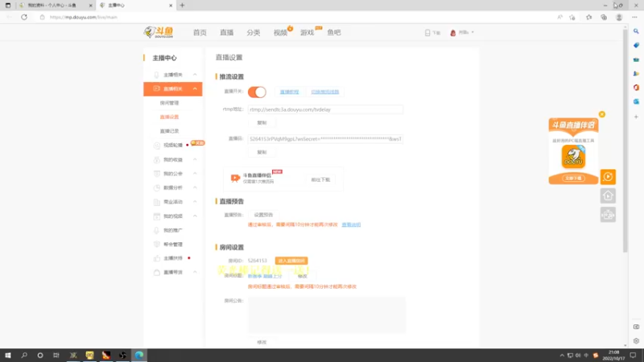644x362 pixels.
Task: Expand the 商业活动 sidebar chevron
Action: click(195, 202)
